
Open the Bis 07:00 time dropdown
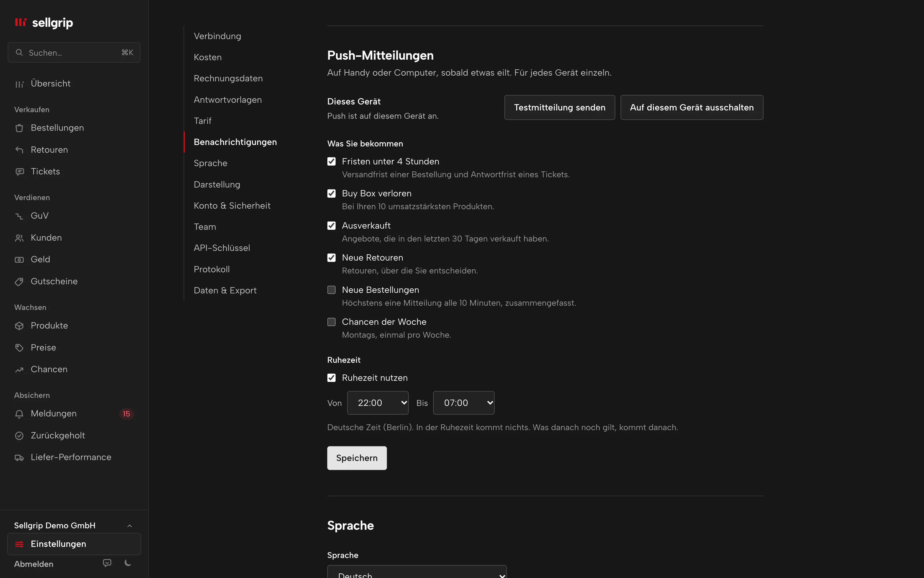pyautogui.click(x=463, y=402)
